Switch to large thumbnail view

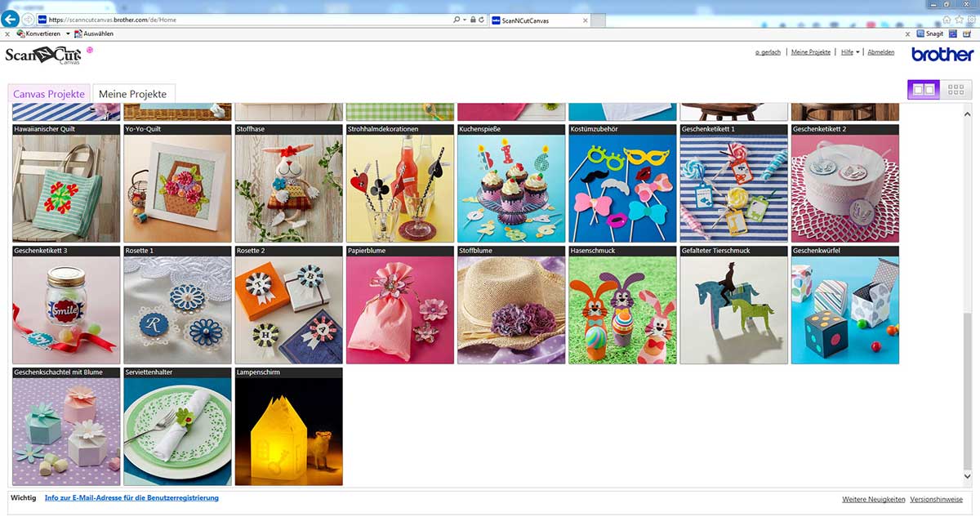pyautogui.click(x=924, y=90)
